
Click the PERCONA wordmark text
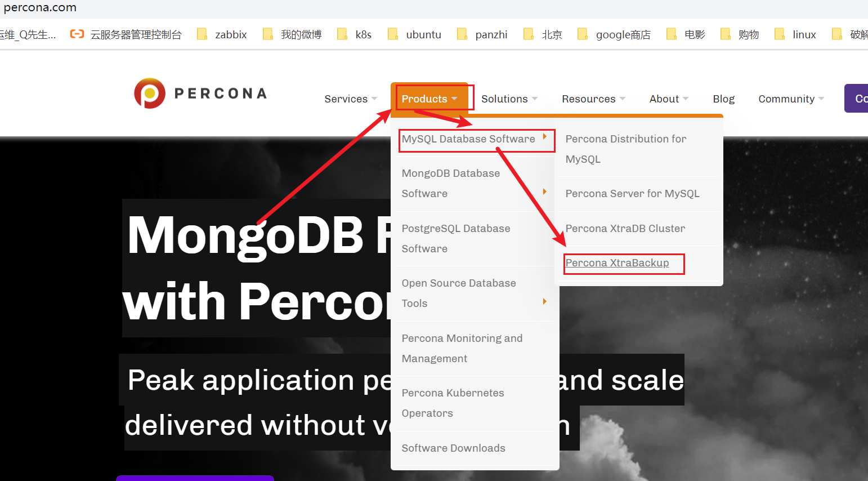point(221,93)
